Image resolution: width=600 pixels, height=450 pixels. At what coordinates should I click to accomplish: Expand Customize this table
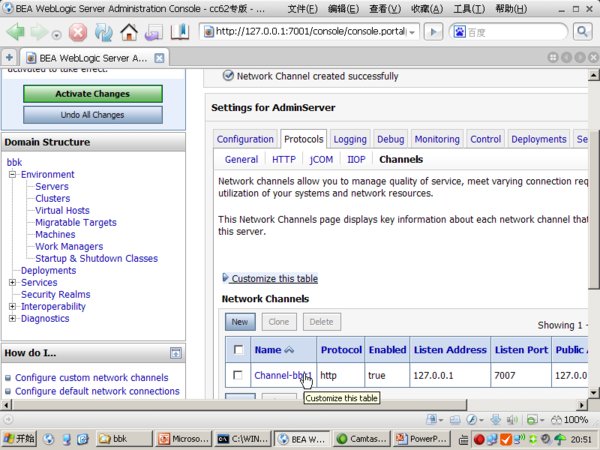(x=271, y=278)
